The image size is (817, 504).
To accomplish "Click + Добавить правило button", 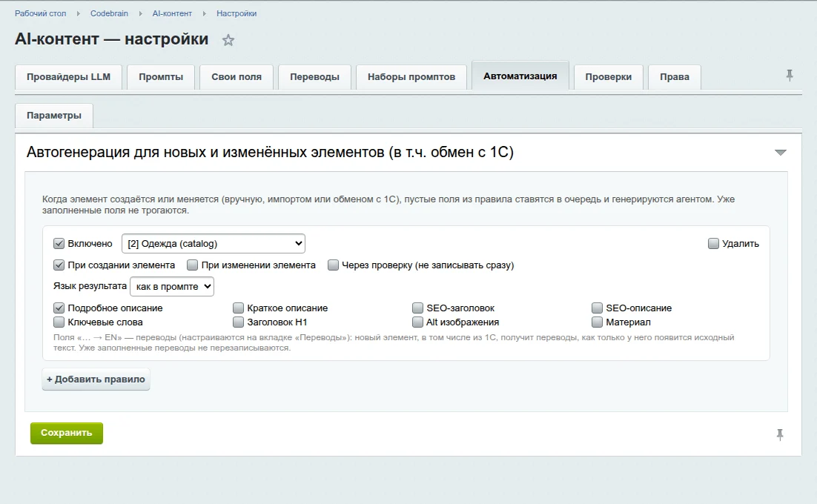I will pyautogui.click(x=96, y=379).
